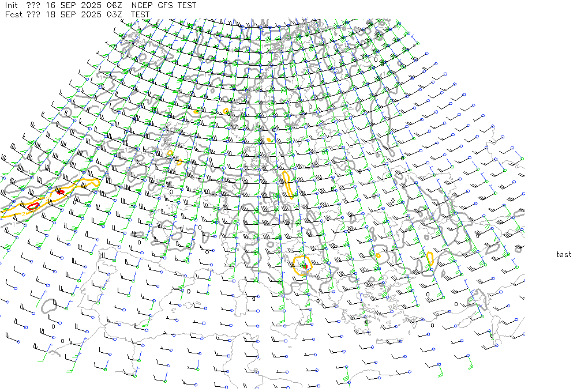Click the "Init ??? 16 SEP 2025 06Z" date text
The image size is (577, 392).
tap(63, 6)
